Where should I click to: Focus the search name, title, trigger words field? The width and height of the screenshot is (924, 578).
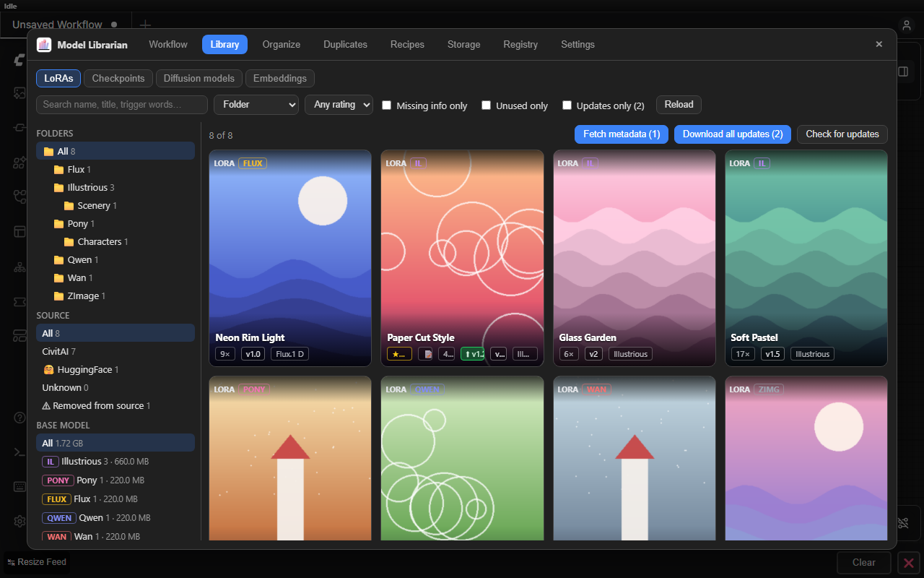(x=122, y=105)
